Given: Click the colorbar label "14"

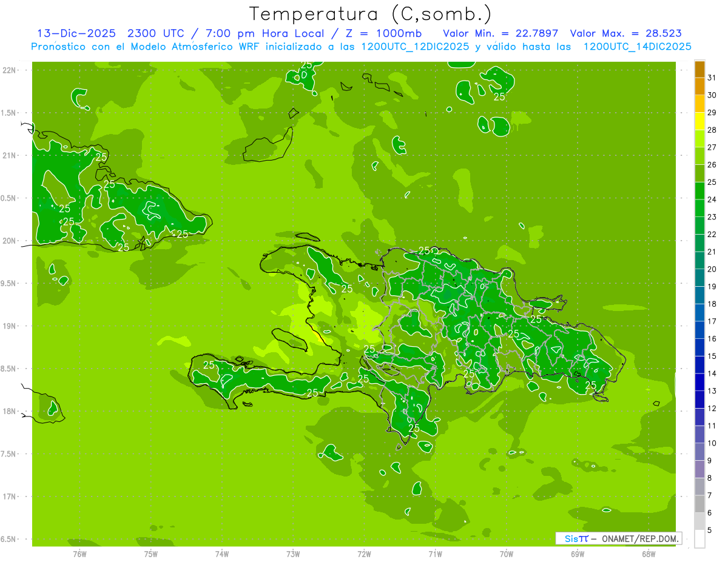Looking at the screenshot, I should (712, 373).
